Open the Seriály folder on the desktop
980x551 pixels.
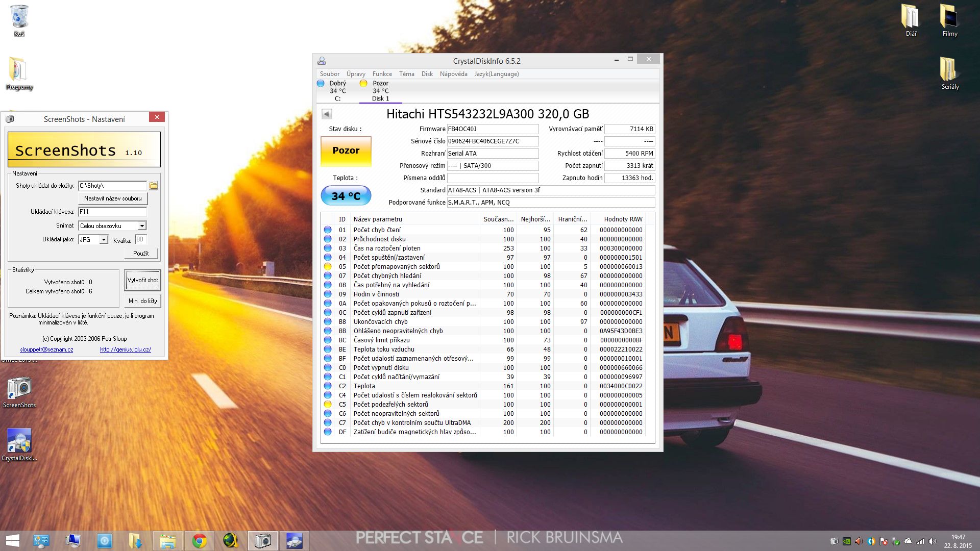tap(949, 73)
